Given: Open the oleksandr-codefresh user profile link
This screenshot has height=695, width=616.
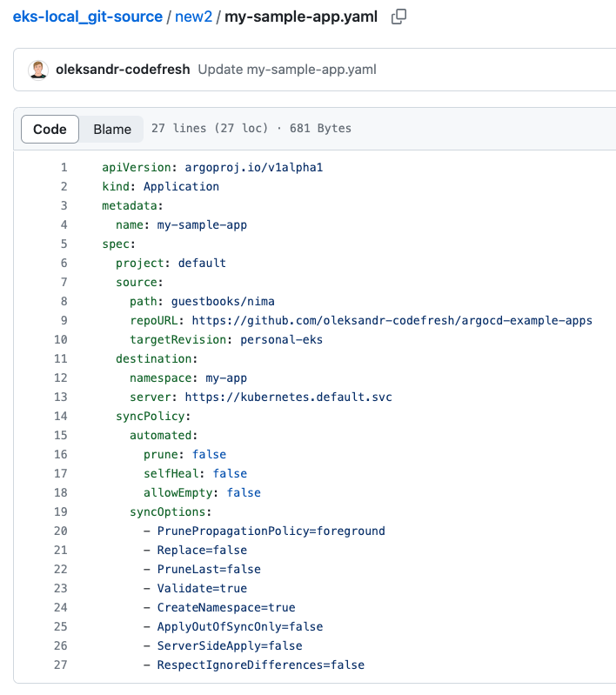Looking at the screenshot, I should [x=123, y=70].
